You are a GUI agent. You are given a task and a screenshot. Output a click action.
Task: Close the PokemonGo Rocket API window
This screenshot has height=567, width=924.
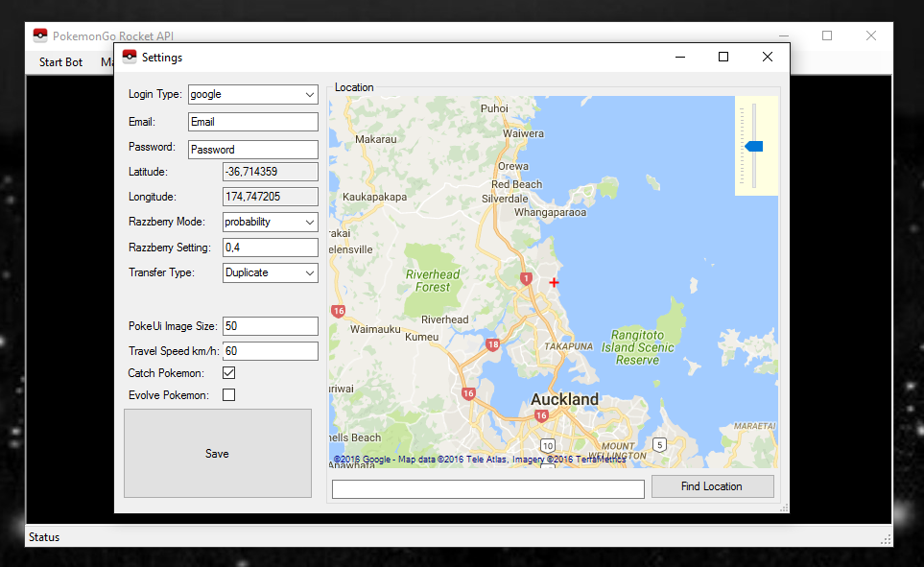pyautogui.click(x=871, y=35)
